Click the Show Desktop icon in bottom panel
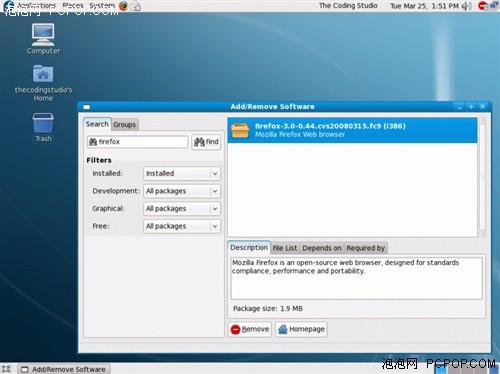The image size is (500, 374). coord(6,369)
